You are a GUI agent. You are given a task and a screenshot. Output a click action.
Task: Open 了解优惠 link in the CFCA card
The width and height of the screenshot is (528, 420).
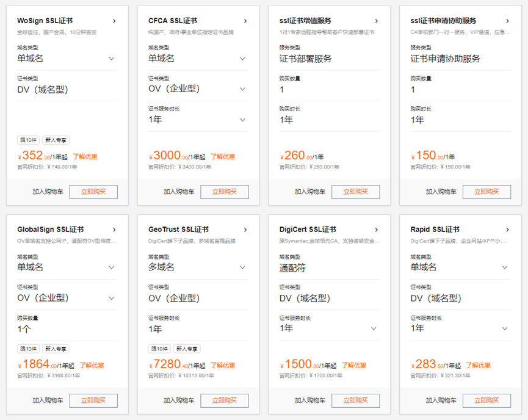point(223,157)
